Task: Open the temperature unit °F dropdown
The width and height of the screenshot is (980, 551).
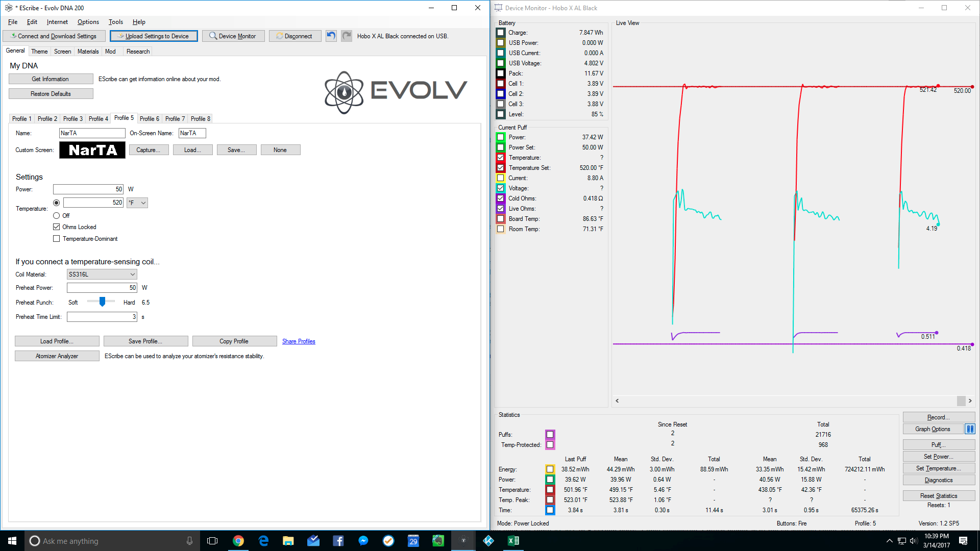Action: point(137,203)
